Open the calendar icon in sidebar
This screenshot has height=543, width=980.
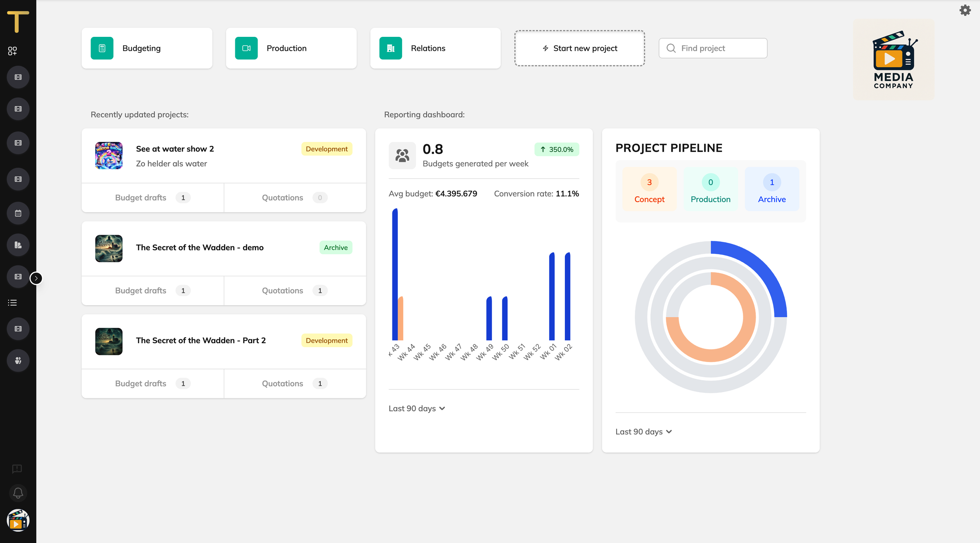tap(18, 214)
